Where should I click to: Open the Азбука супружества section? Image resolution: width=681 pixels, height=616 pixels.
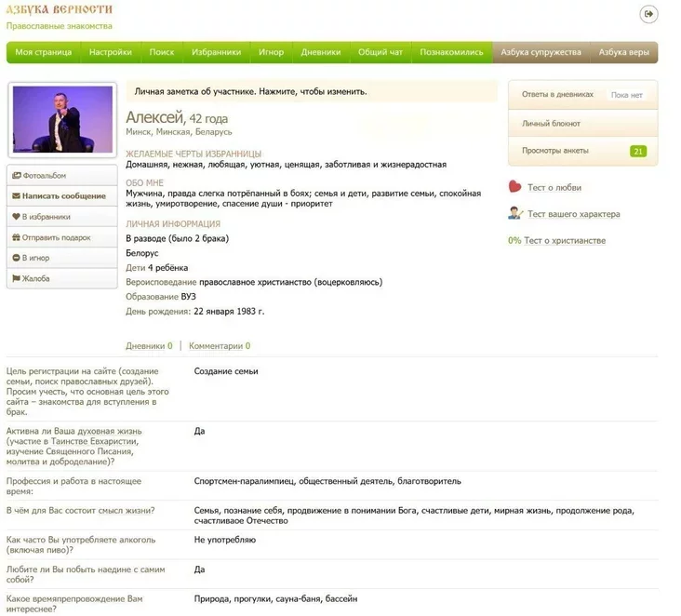541,52
